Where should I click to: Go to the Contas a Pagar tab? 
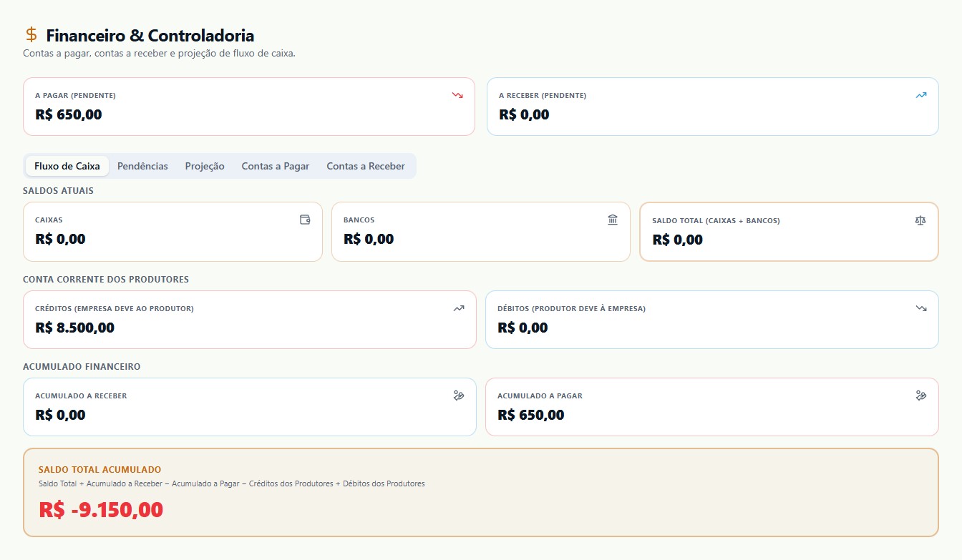pos(276,166)
